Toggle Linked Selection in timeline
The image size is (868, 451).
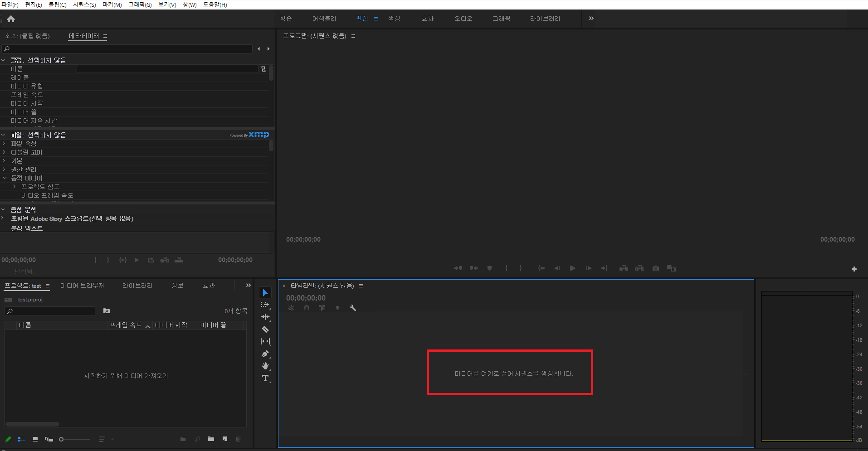[322, 308]
